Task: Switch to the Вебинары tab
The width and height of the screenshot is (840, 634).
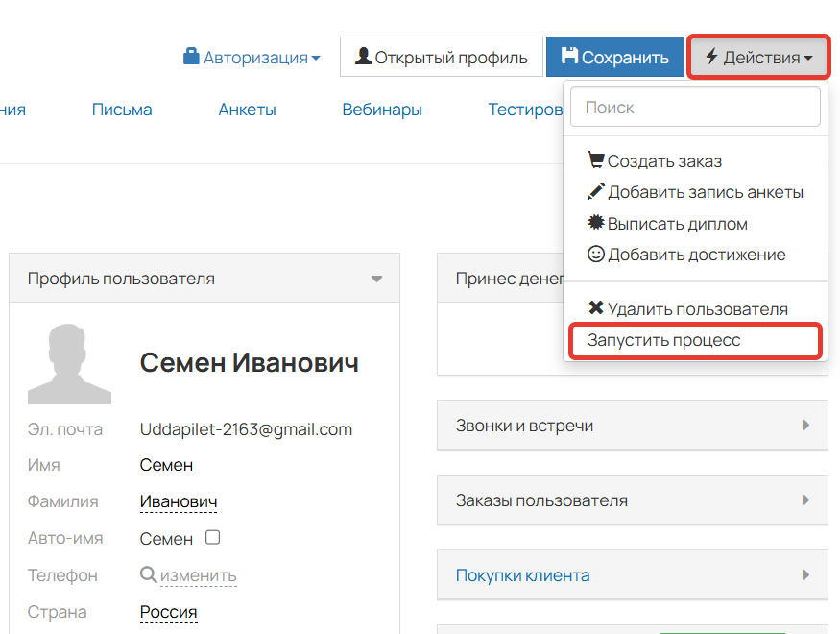Action: (x=381, y=110)
